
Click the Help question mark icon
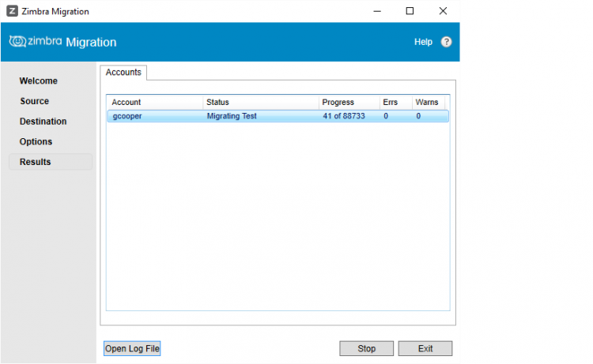pos(446,42)
